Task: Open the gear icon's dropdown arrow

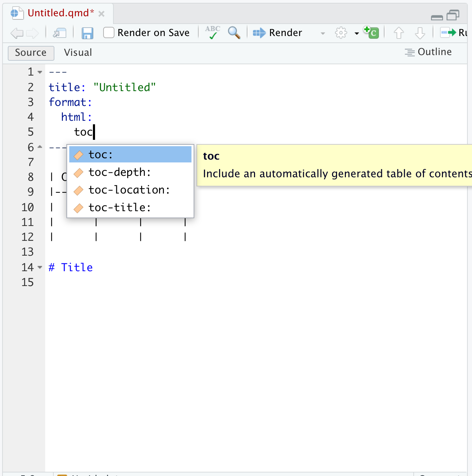Action: point(356,33)
